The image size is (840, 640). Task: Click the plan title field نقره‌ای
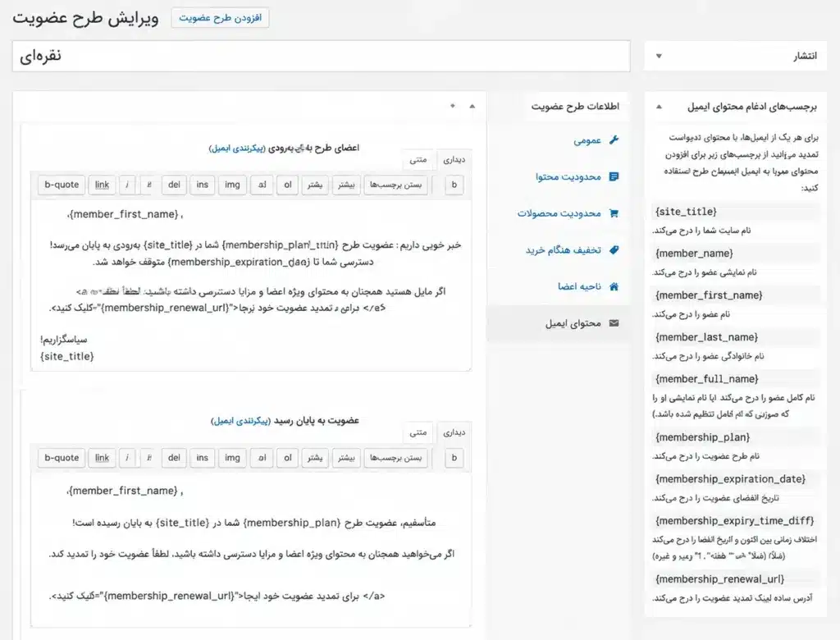click(x=321, y=57)
